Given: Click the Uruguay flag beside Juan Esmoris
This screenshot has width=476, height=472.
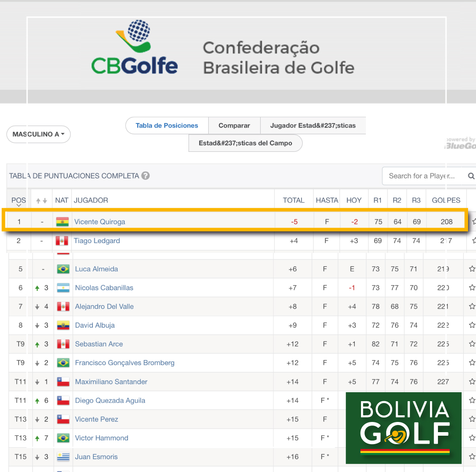Looking at the screenshot, I should pos(63,457).
